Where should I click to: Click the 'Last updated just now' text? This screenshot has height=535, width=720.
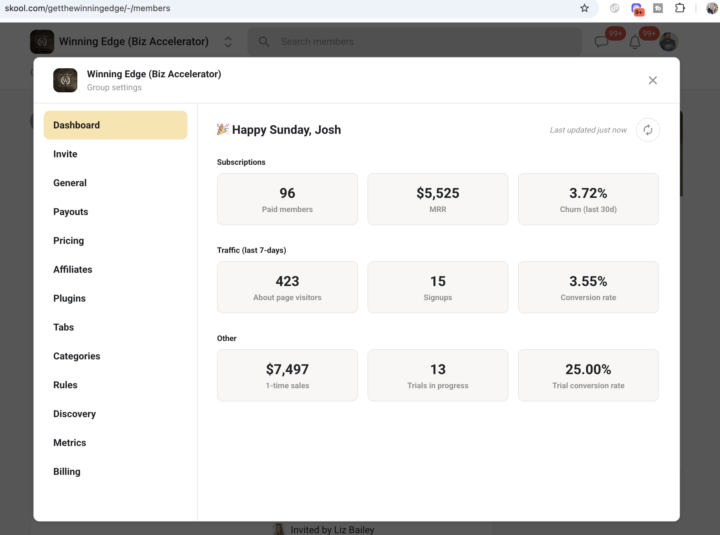[588, 130]
